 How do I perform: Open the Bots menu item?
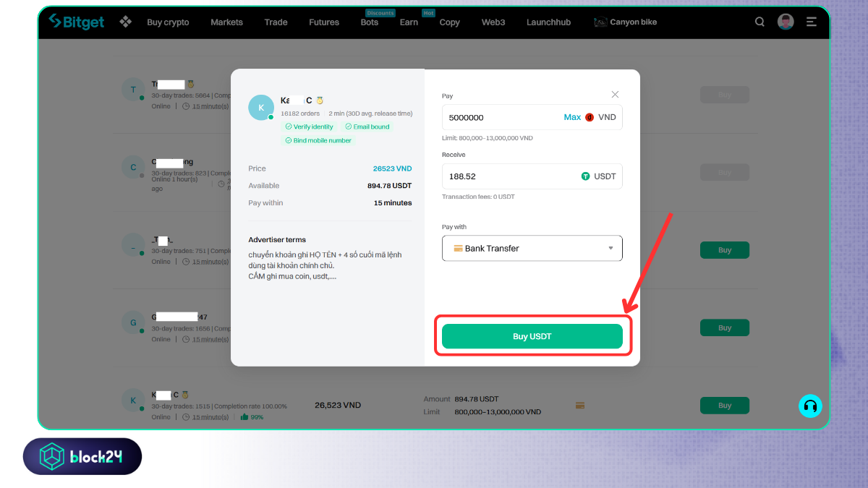370,22
